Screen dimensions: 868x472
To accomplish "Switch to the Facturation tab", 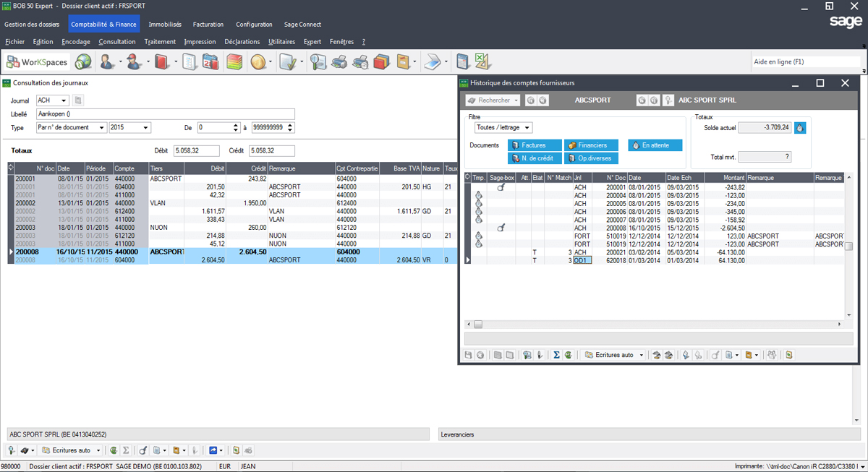I will [x=208, y=25].
